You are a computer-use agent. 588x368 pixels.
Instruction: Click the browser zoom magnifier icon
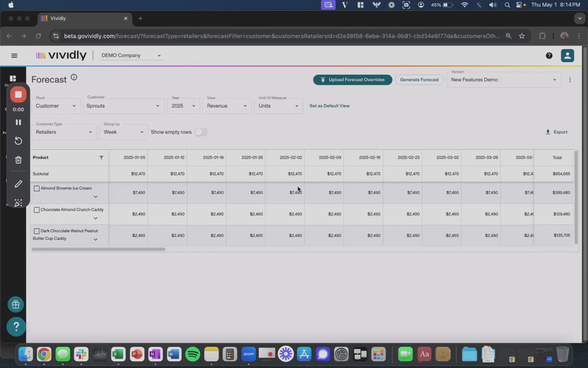(x=508, y=36)
